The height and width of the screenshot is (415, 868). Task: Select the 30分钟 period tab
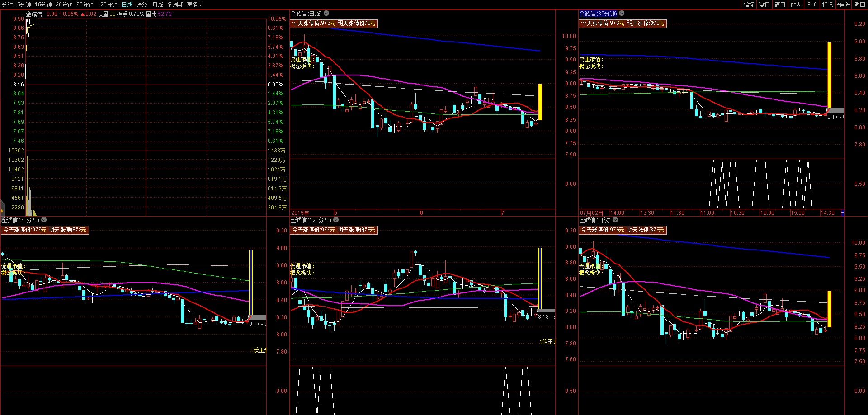pyautogui.click(x=64, y=5)
